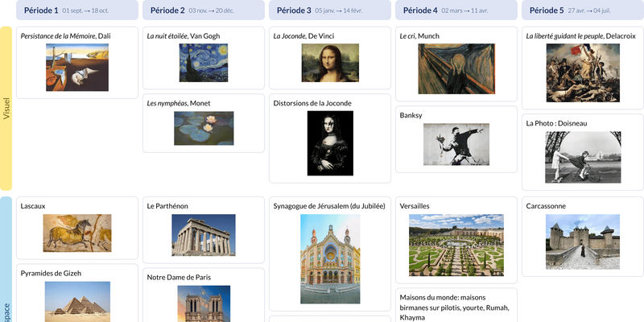Click the 'Synagogue de Jérusalem (du Jubilée)' title
Viewport: 644px width, 322px height.
(329, 206)
